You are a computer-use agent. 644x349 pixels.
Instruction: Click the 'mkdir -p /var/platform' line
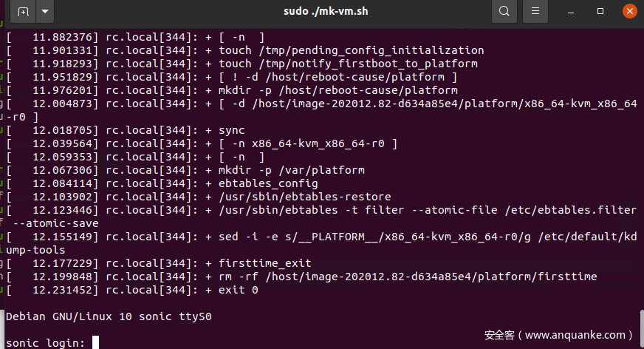pyautogui.click(x=291, y=170)
